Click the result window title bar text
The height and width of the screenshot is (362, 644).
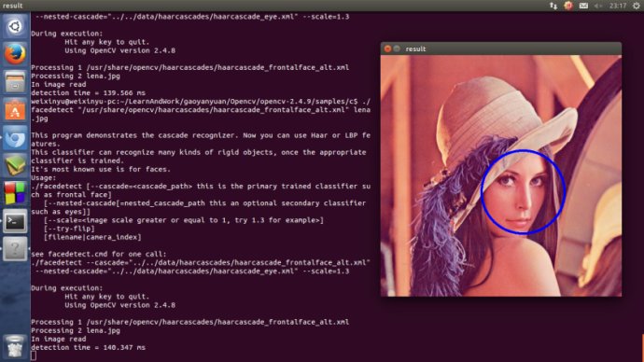point(415,49)
